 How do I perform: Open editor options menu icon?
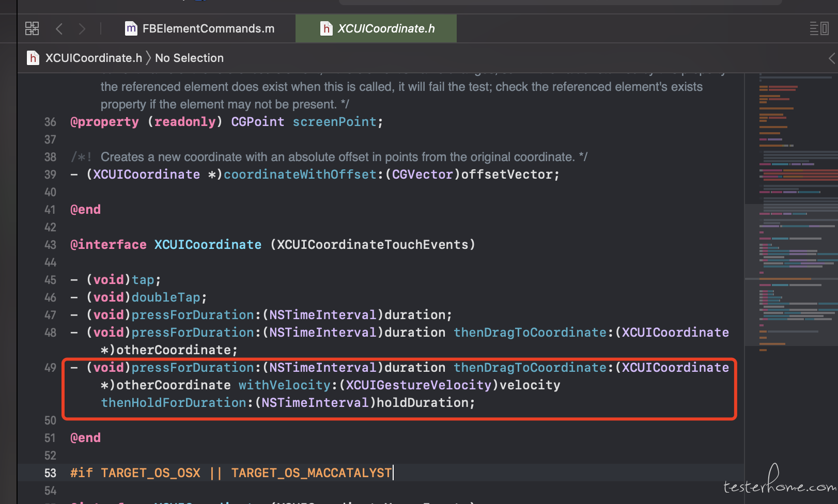click(819, 28)
